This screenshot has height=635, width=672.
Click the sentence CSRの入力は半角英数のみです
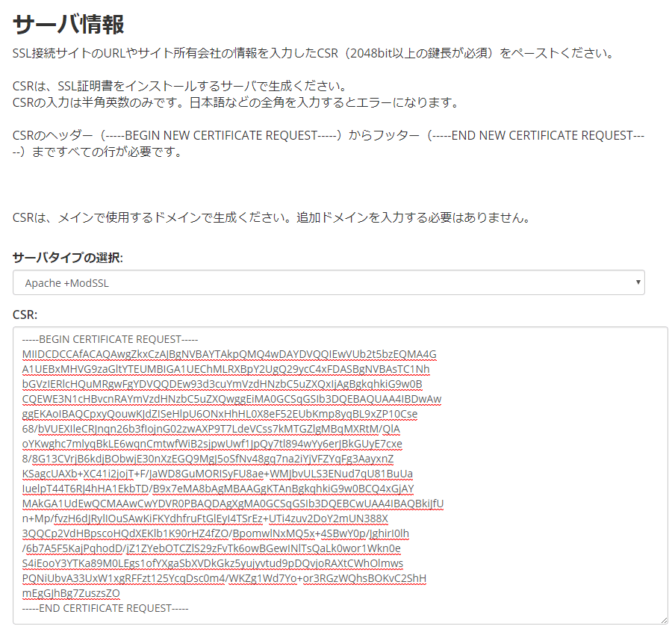click(236, 102)
